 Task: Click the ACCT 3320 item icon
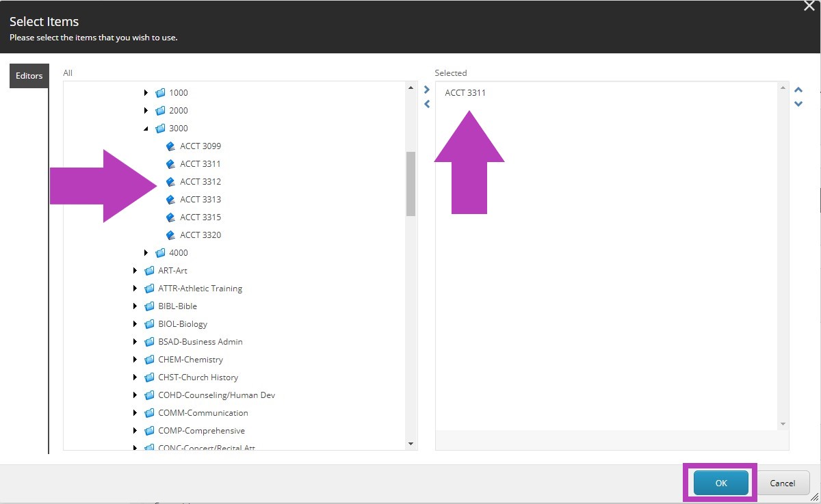click(x=171, y=235)
